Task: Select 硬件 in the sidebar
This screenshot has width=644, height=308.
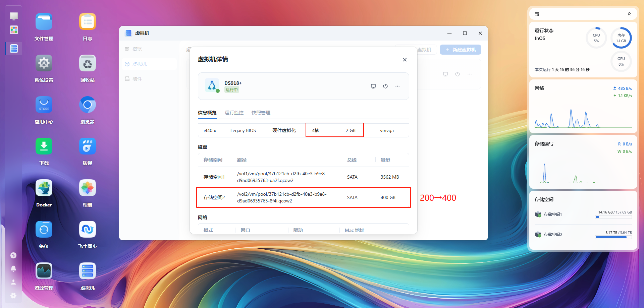Action: [x=137, y=79]
